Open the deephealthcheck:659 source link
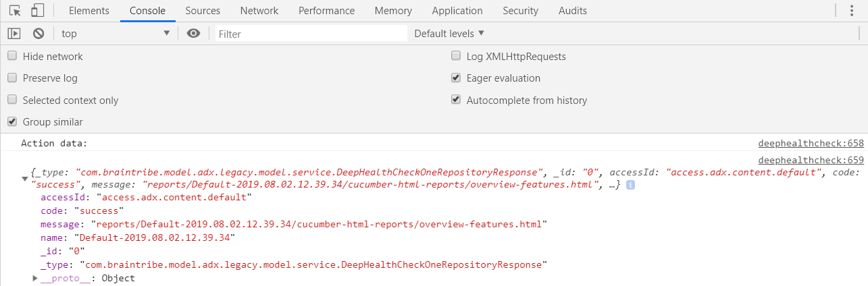This screenshot has width=868, height=286. [x=811, y=160]
